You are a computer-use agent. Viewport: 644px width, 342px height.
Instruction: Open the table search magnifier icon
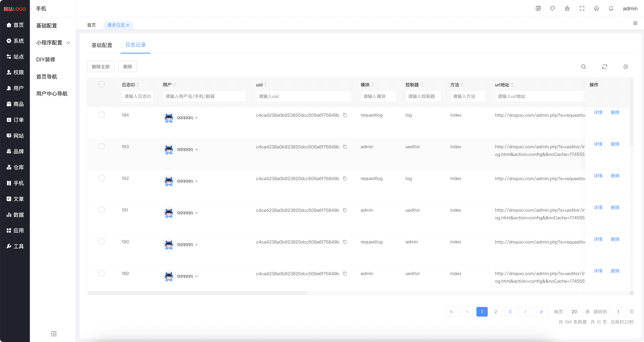pos(584,67)
